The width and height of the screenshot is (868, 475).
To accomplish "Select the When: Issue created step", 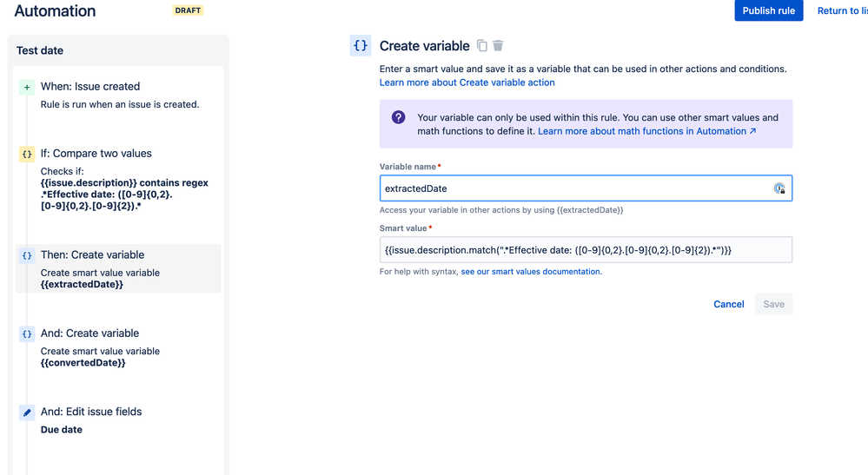I will (x=118, y=95).
